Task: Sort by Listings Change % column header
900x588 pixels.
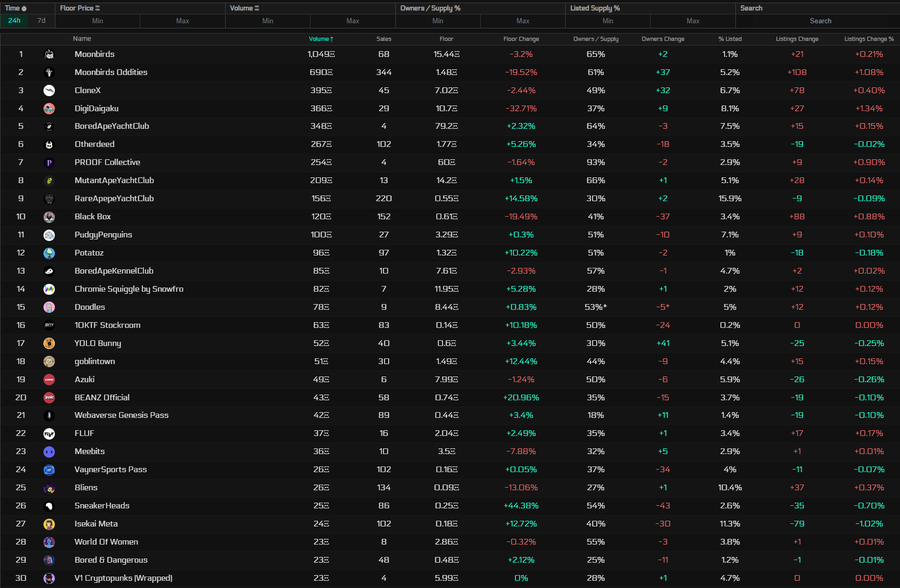Action: click(869, 39)
